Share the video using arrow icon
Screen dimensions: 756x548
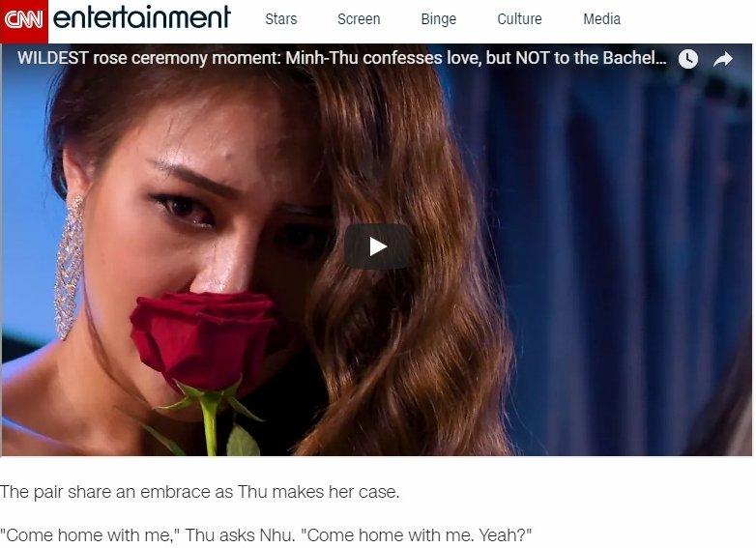(x=723, y=59)
